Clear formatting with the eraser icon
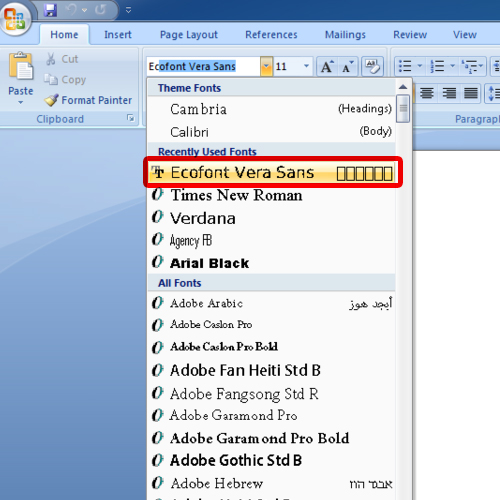Screen dimensions: 500x500 coord(372,66)
